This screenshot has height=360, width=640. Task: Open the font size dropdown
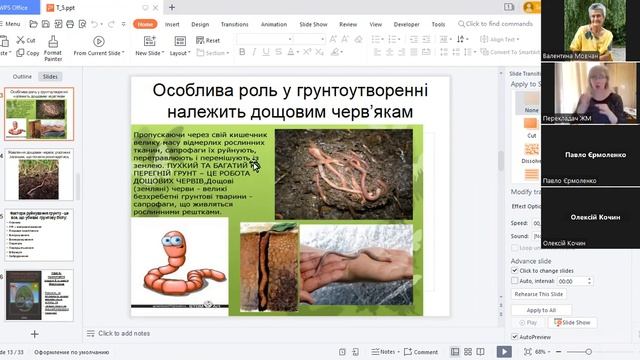[x=322, y=39]
